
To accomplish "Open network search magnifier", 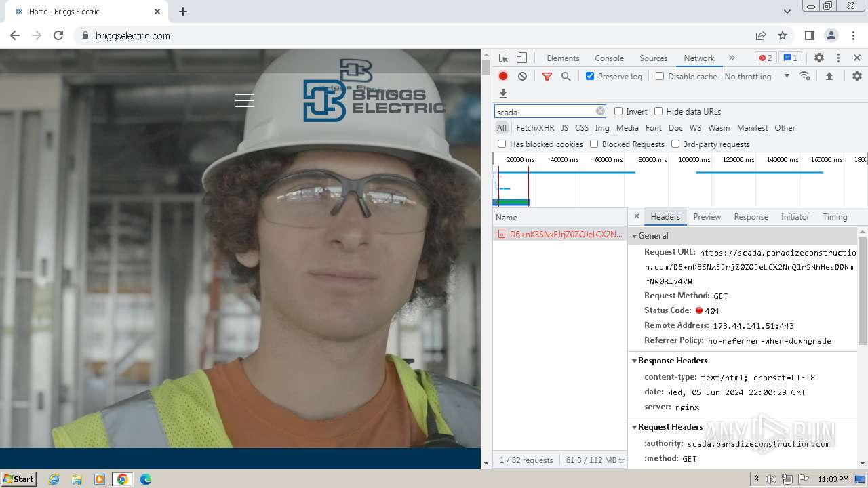I will 566,77.
